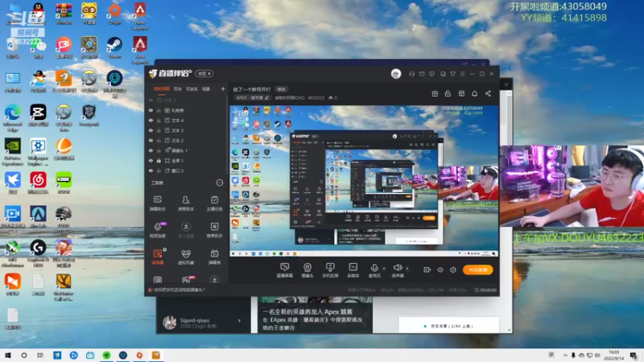Open the 弹幕秀 danmaku show tool

214,257
